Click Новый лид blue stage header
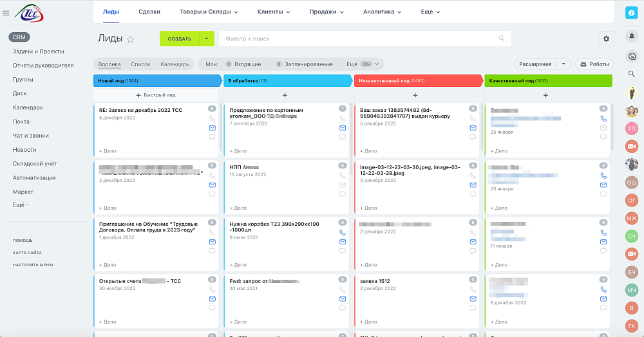Image resolution: width=644 pixels, height=337 pixels. [157, 81]
